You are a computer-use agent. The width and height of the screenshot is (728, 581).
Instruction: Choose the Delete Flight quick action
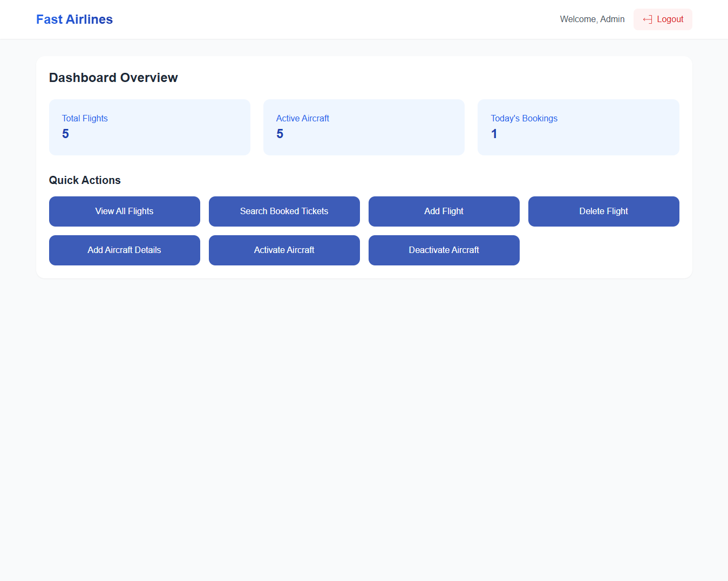click(603, 211)
